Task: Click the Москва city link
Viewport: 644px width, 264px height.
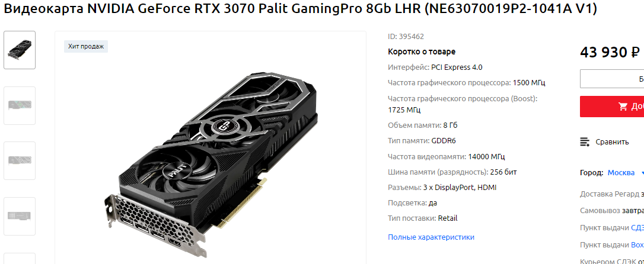Action: [621, 173]
